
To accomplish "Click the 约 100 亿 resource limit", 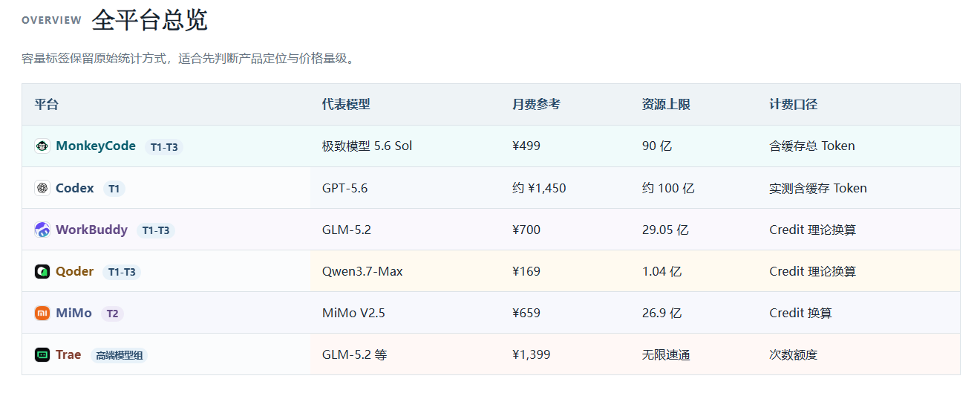I will coord(668,188).
